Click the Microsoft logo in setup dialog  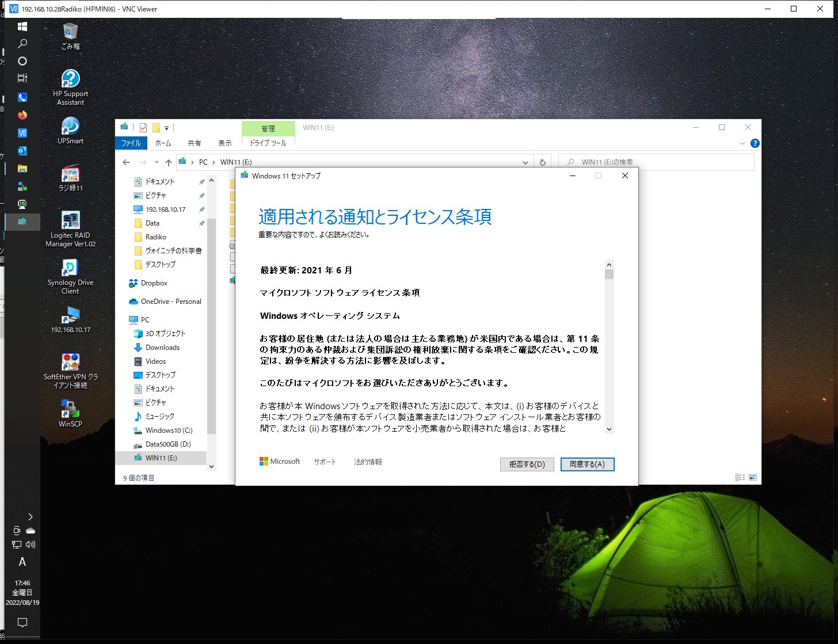280,462
